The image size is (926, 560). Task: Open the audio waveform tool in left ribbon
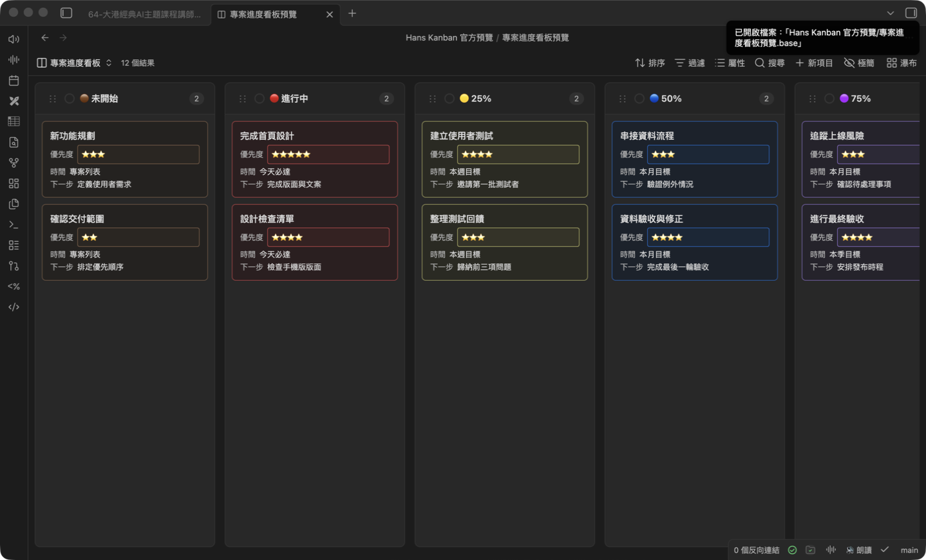[14, 60]
